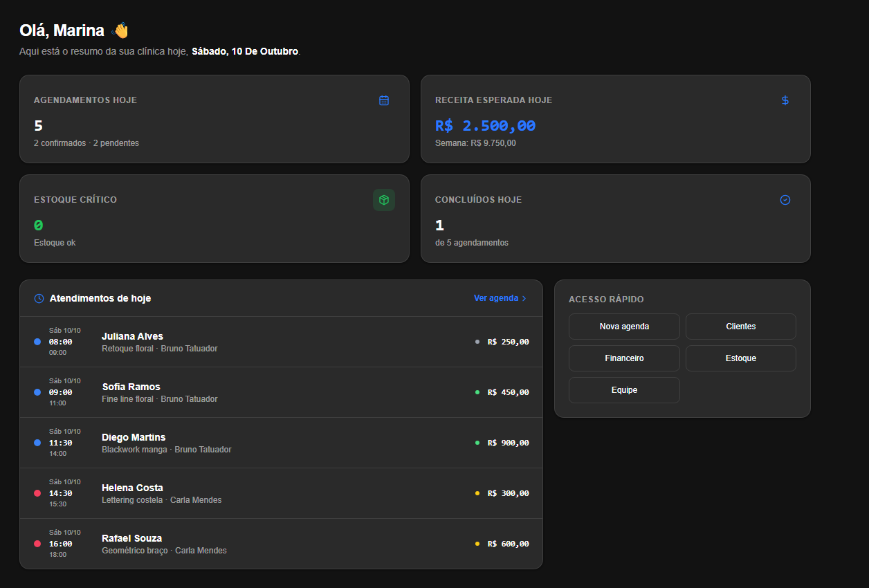Click the check-circle icon in Concluídos Hoje card
The height and width of the screenshot is (588, 869).
click(x=785, y=200)
